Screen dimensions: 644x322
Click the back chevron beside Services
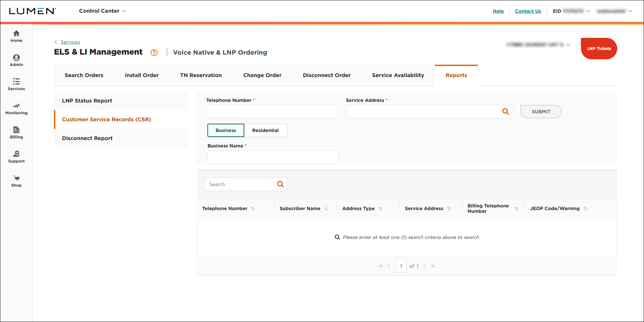[x=56, y=42]
